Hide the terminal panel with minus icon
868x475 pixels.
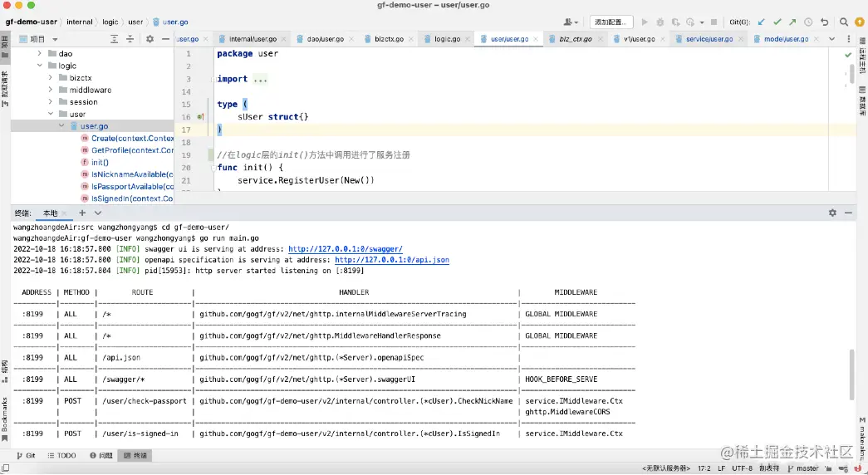(x=848, y=213)
